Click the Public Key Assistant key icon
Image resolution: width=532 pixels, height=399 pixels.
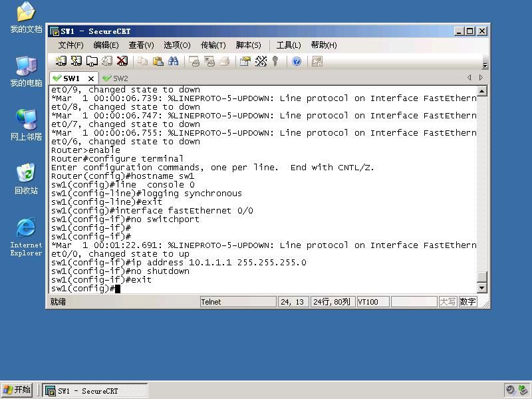pos(275,61)
